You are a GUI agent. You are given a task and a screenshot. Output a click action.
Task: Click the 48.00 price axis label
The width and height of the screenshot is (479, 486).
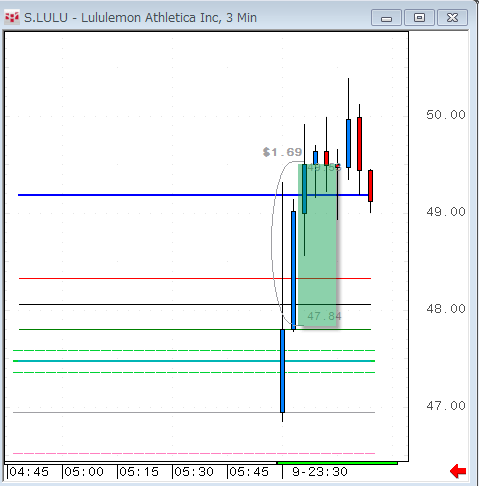point(446,309)
